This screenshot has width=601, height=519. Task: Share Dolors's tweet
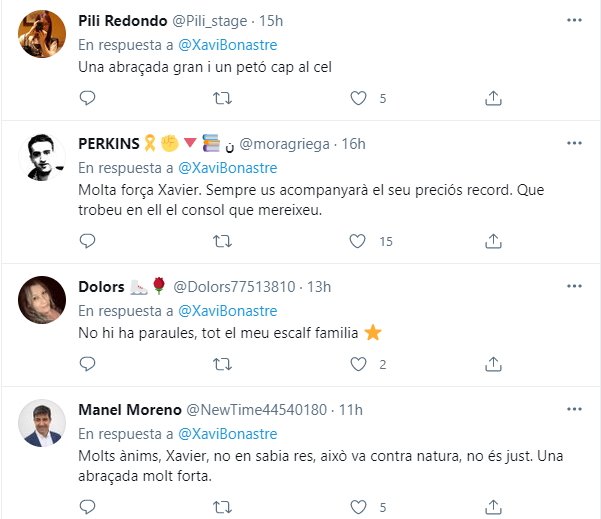coord(492,364)
